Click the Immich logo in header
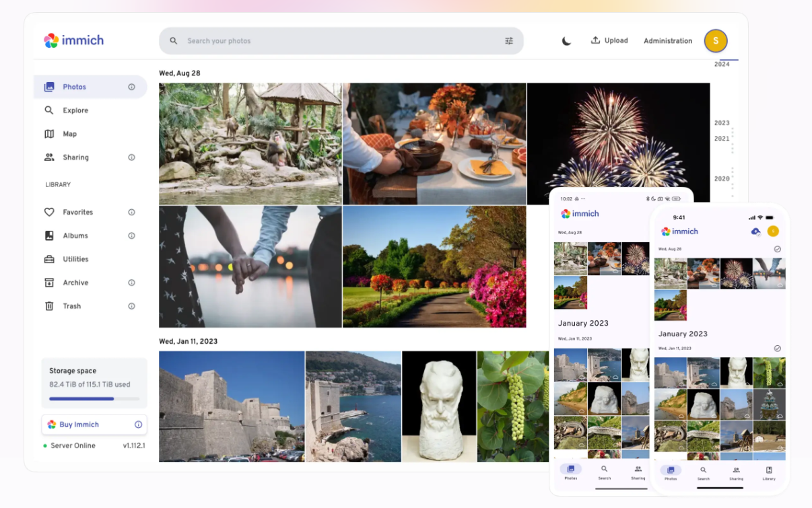812x508 pixels. [x=74, y=40]
